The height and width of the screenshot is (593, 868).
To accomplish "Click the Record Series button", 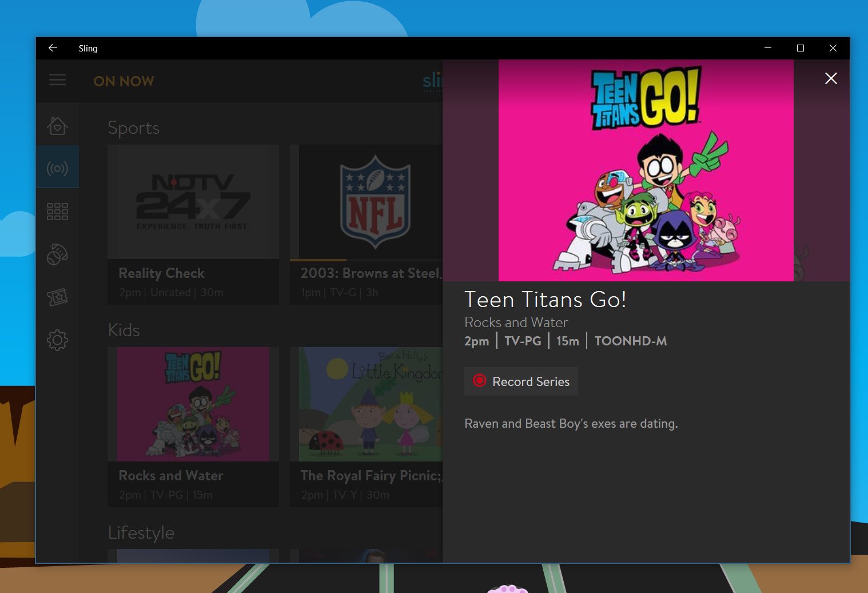I will coord(521,381).
